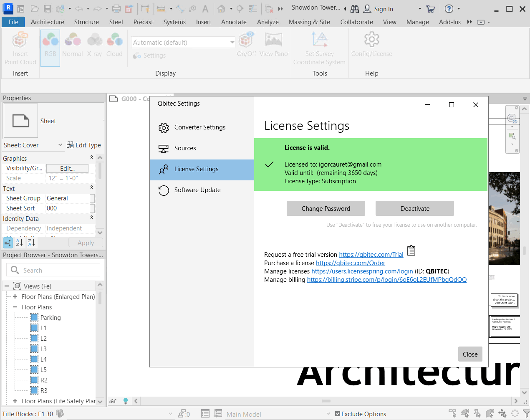Click the Search field in Project Browser
This screenshot has width=530, height=420.
click(x=53, y=270)
